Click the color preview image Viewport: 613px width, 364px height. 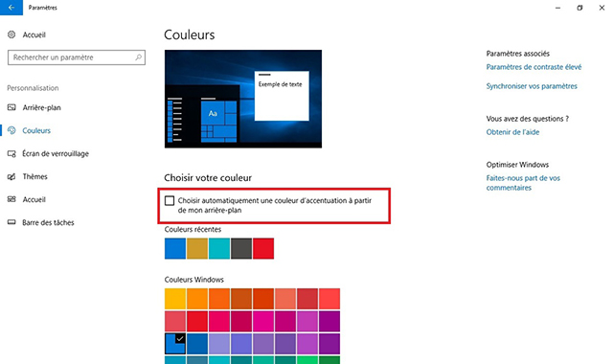point(243,99)
